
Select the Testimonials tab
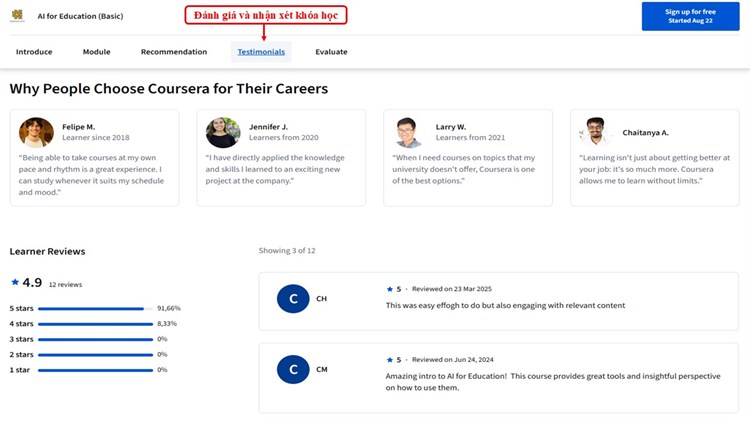coord(261,52)
